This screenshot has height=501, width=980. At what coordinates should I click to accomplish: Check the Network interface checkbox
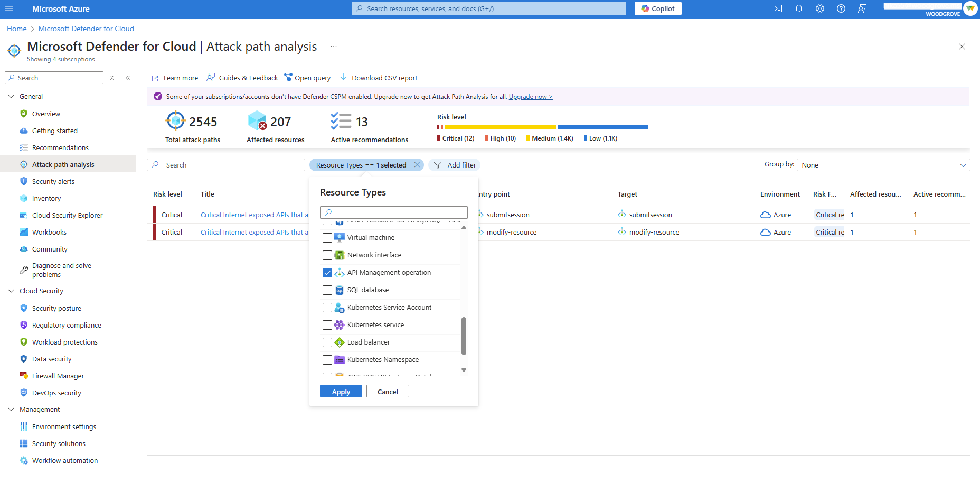327,255
